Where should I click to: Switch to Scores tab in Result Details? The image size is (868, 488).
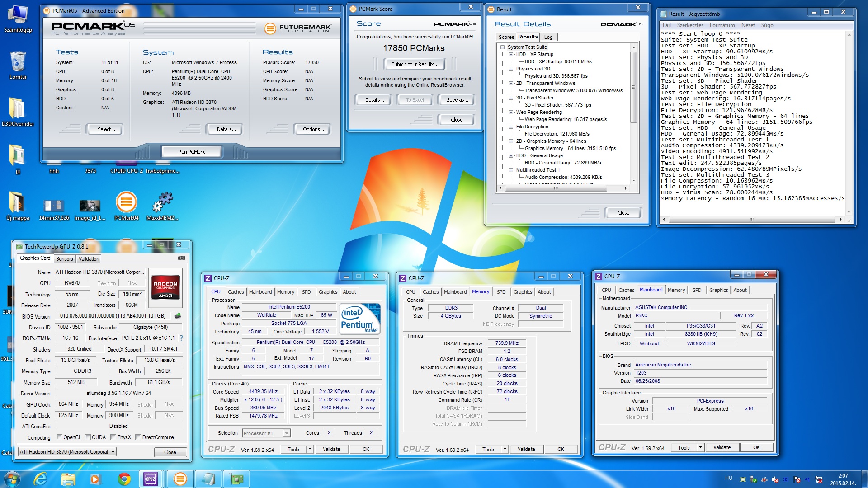click(x=506, y=37)
